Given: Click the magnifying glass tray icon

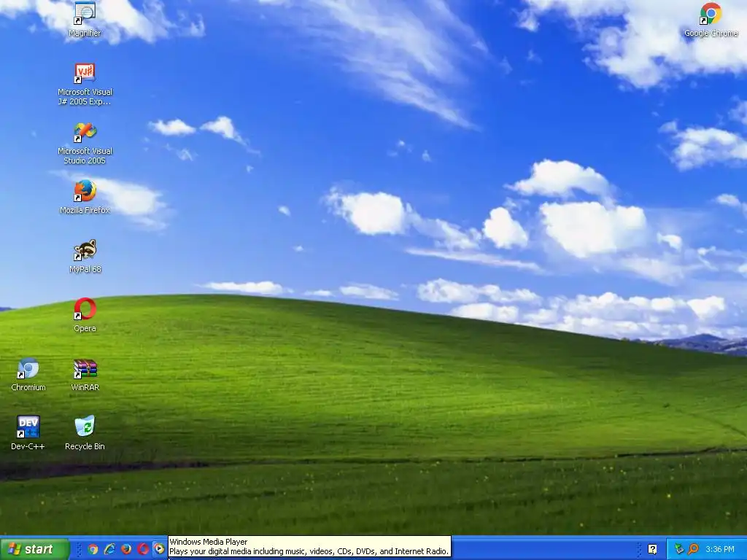Looking at the screenshot, I should tap(693, 549).
